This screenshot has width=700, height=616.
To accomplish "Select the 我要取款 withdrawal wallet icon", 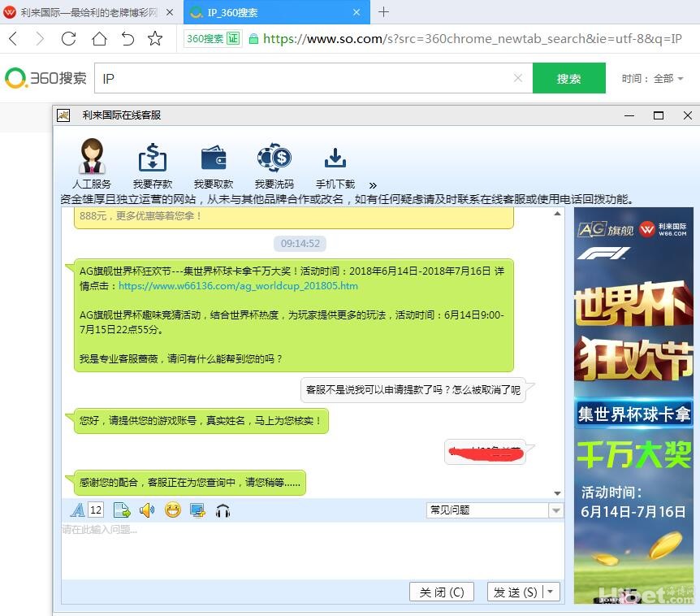I will coord(214,158).
